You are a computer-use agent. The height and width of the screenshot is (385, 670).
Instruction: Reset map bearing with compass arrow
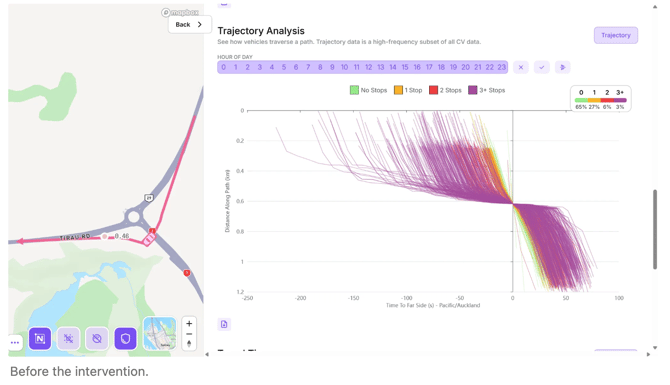pyautogui.click(x=189, y=344)
